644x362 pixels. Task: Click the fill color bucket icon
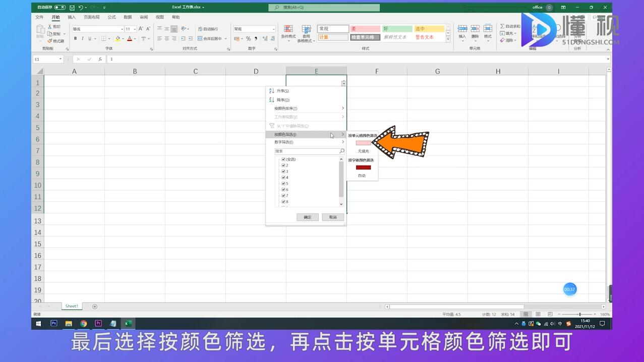click(x=118, y=38)
